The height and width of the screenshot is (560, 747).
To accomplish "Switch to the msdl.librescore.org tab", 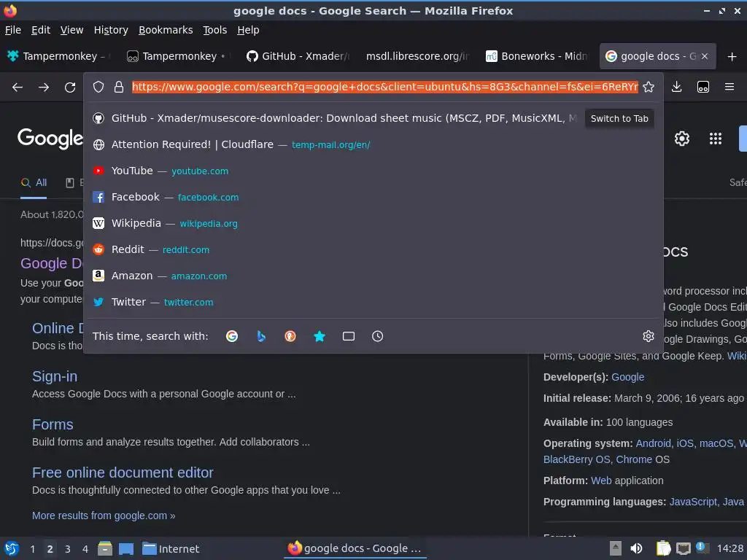I will (x=418, y=57).
